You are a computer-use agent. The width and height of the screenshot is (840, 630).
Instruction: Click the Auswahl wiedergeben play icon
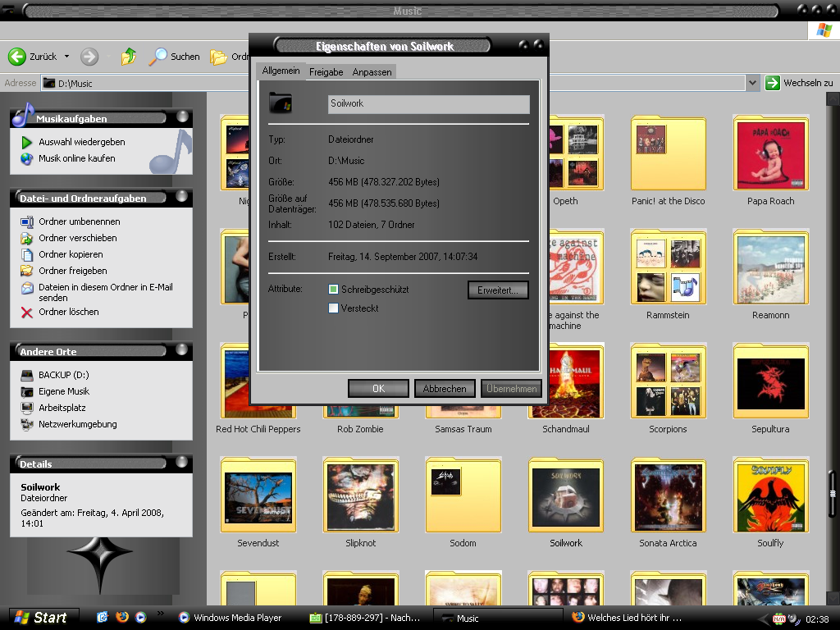[27, 142]
